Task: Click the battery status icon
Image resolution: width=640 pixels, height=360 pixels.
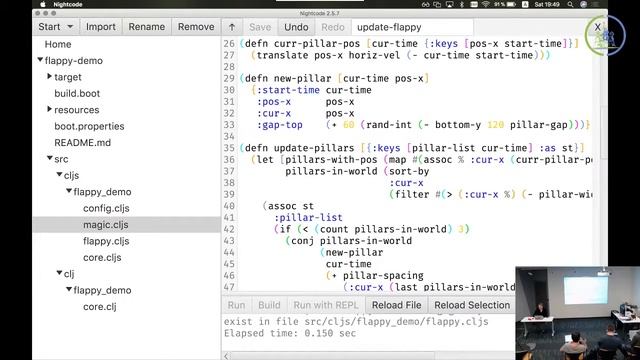Action: point(511,4)
